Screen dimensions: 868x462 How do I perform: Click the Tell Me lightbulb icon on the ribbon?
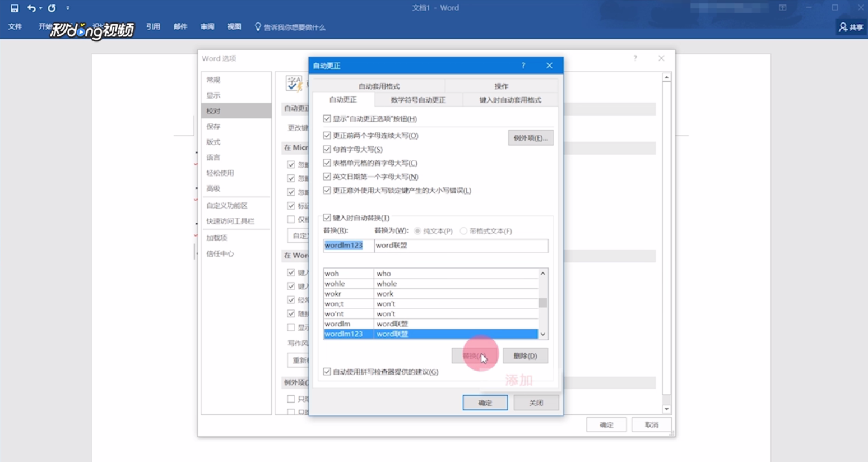[x=257, y=26]
